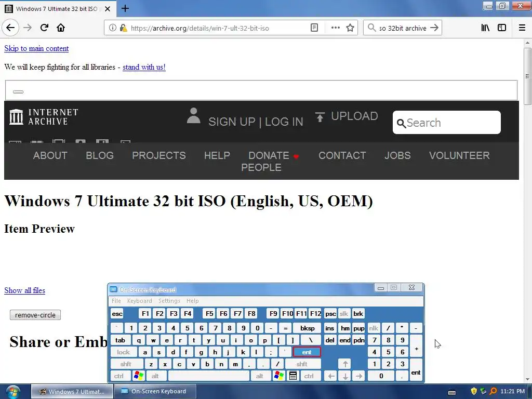Click the highlighted ent key on keyboard
532x399 pixels.
307,352
